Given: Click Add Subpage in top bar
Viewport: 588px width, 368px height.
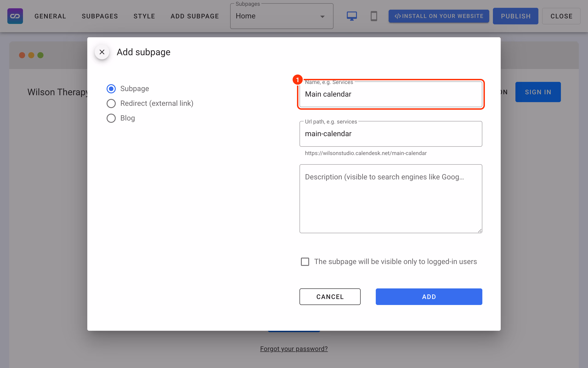Looking at the screenshot, I should click(195, 16).
